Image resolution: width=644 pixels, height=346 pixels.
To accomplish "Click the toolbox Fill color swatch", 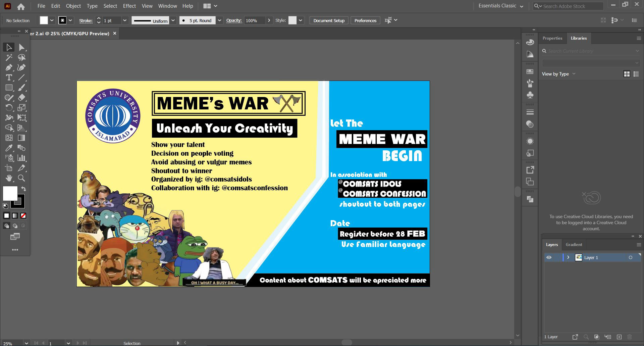I will point(10,194).
